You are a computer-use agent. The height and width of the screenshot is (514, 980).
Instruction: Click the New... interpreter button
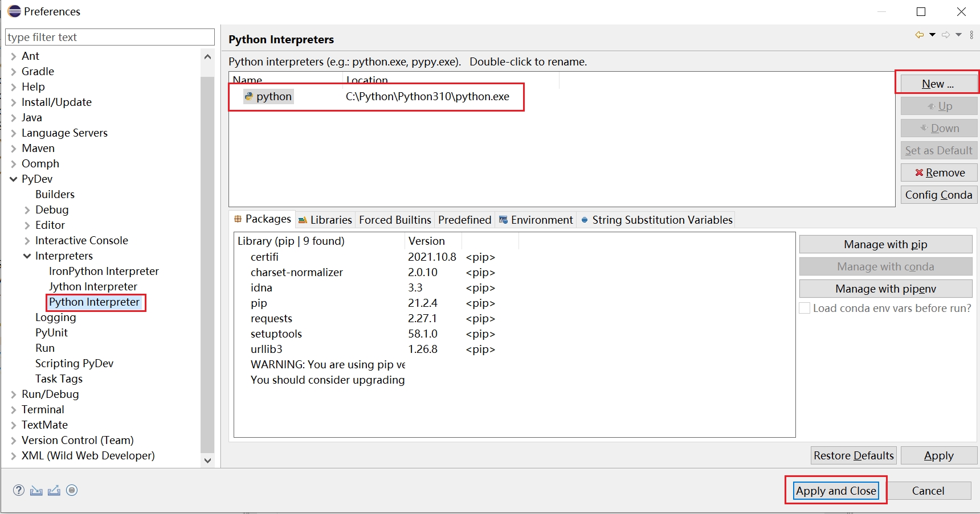[938, 84]
